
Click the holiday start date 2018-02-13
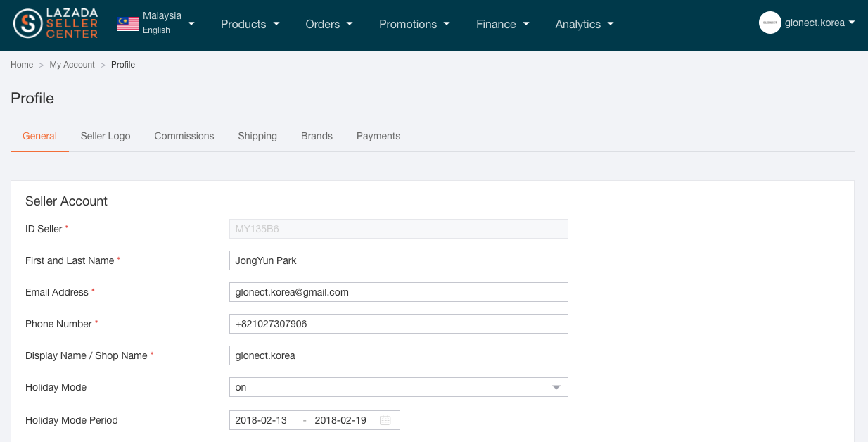pyautogui.click(x=261, y=420)
